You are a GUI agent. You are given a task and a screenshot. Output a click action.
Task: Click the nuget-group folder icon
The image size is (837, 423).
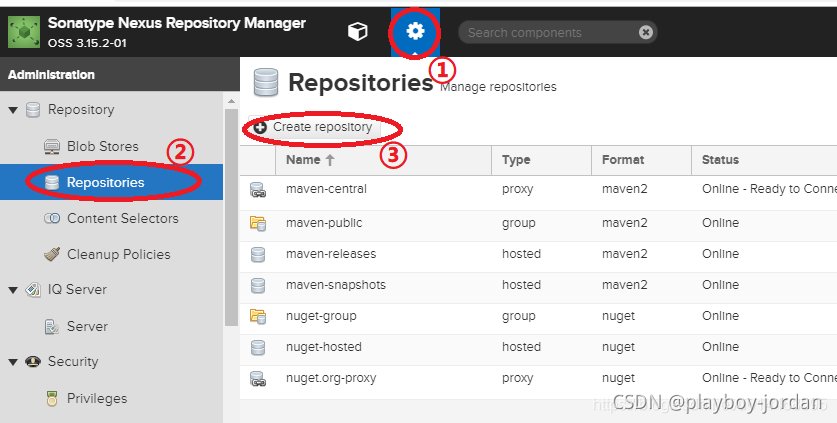point(258,316)
